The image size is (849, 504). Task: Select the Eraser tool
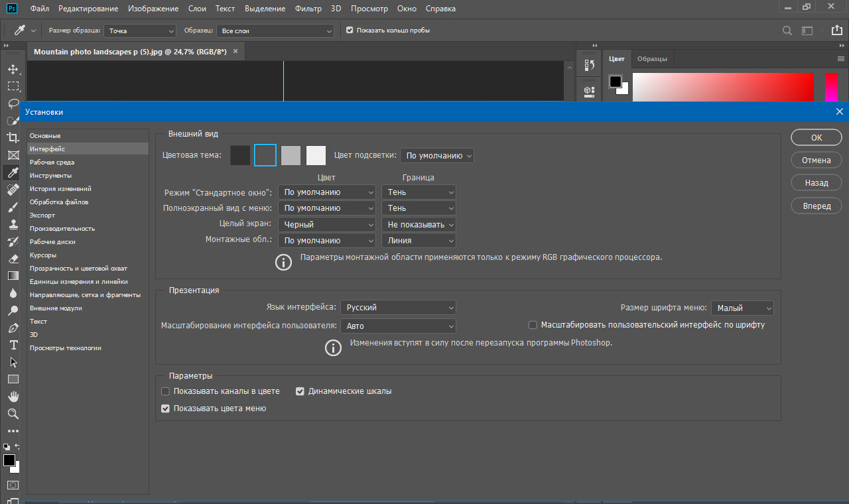[13, 259]
